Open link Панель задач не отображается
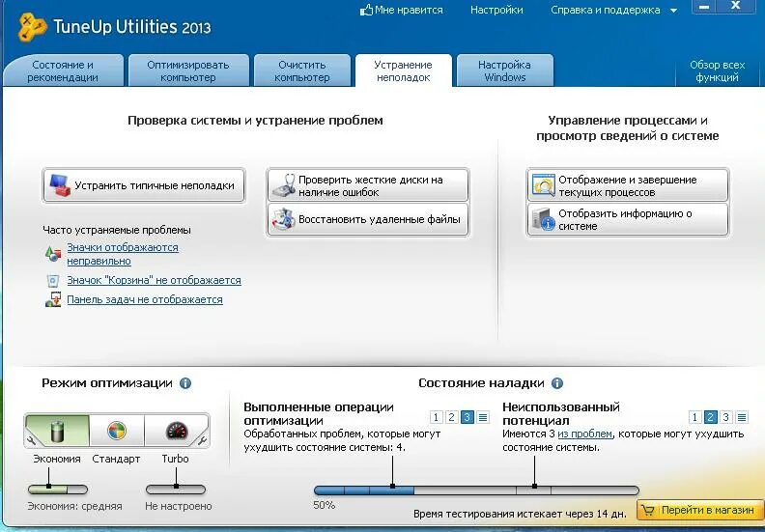Screen dimensions: 765x532 [x=145, y=299]
